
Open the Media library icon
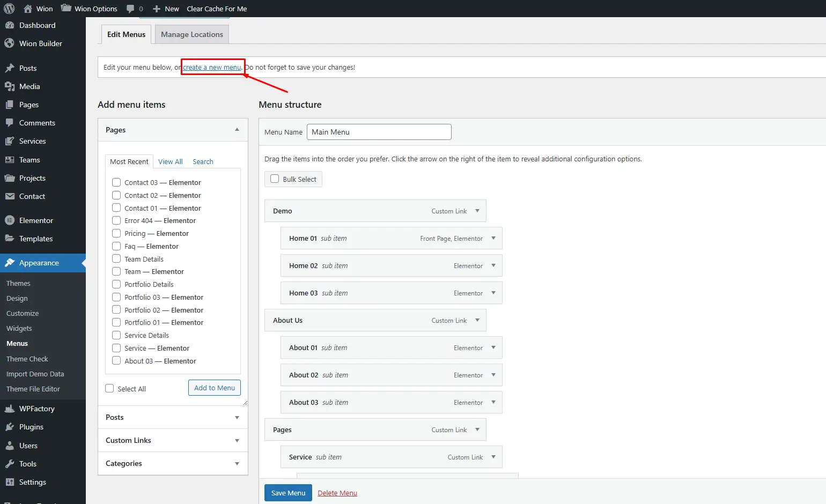pos(10,86)
